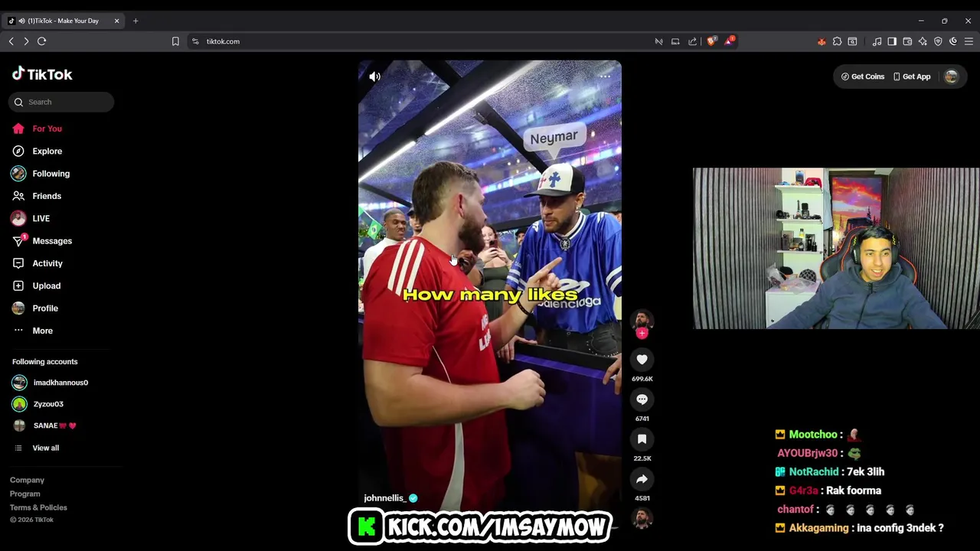The image size is (980, 551).
Task: Bookmark the video to favorites
Action: tap(642, 439)
